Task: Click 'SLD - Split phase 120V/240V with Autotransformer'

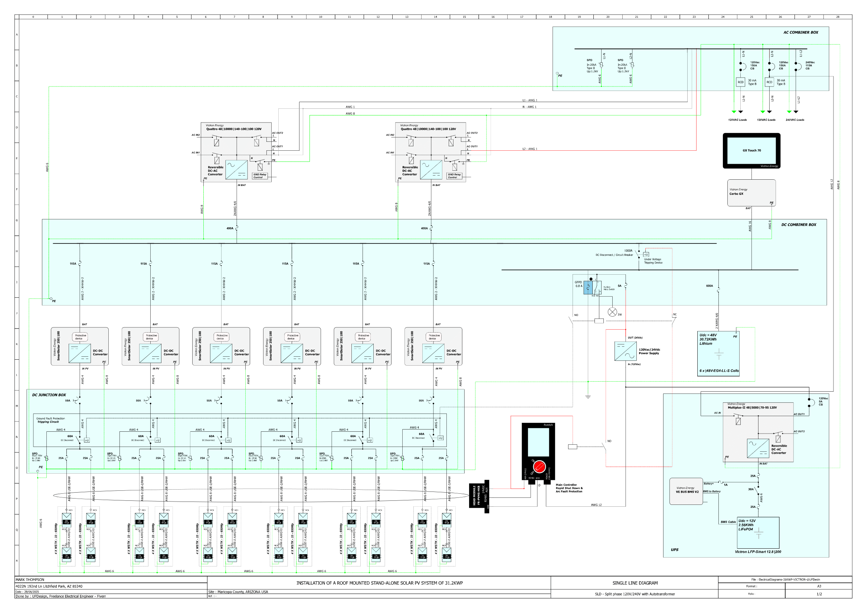Action: (x=635, y=594)
